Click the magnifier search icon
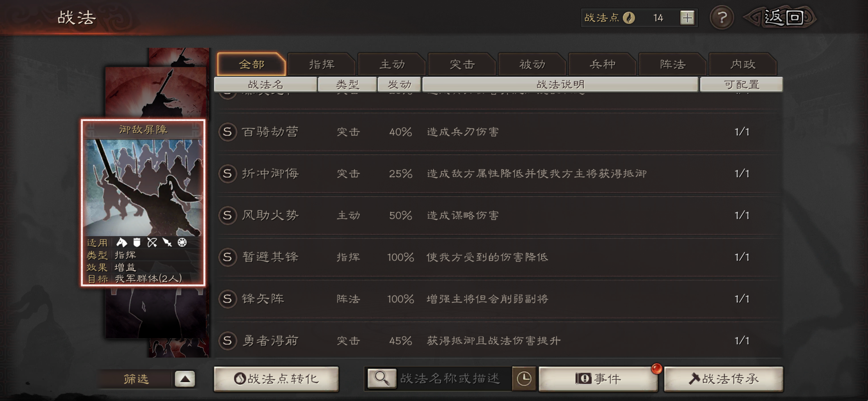The width and height of the screenshot is (868, 401). pos(382,379)
